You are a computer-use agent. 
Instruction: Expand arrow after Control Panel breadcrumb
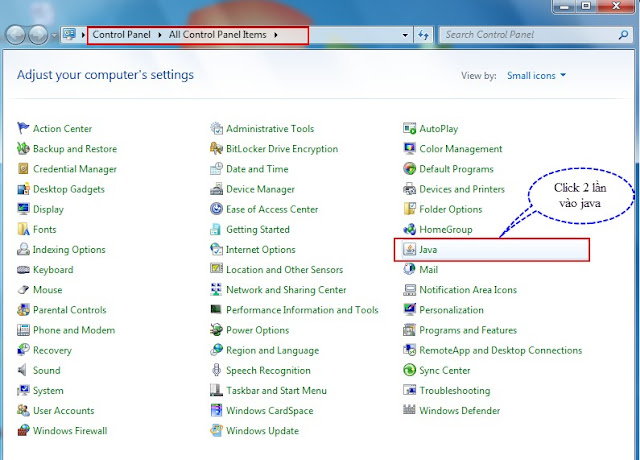click(x=160, y=35)
